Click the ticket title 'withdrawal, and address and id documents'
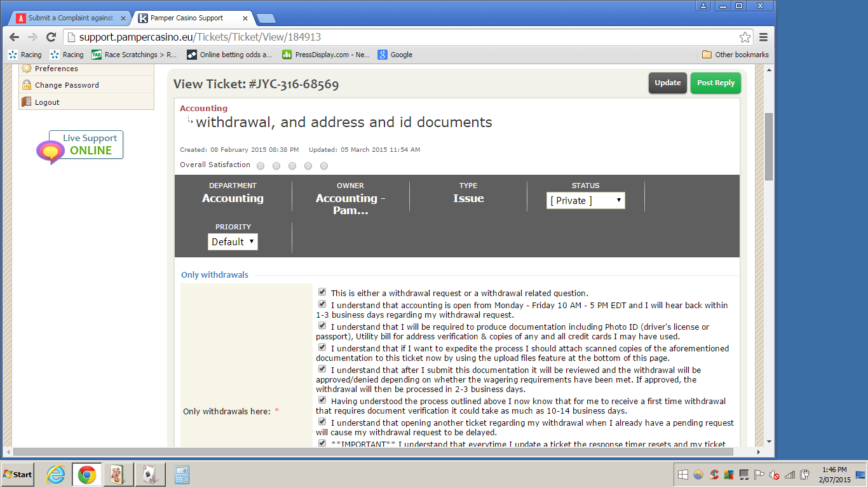 [344, 122]
